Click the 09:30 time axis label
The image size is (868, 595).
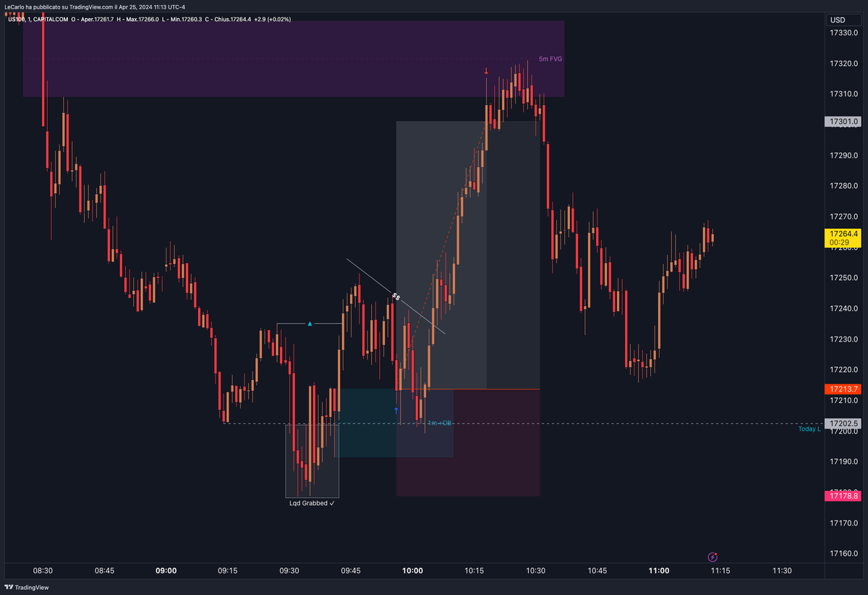pyautogui.click(x=289, y=570)
